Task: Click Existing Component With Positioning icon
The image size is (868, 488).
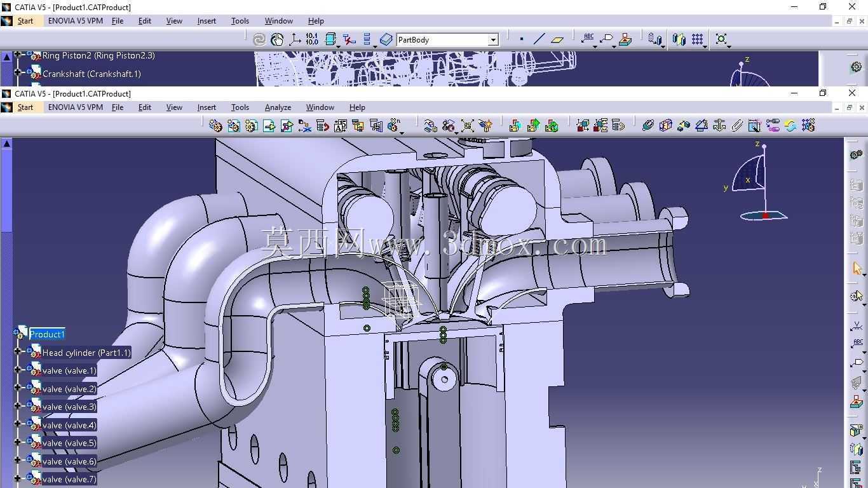Action: tap(287, 125)
